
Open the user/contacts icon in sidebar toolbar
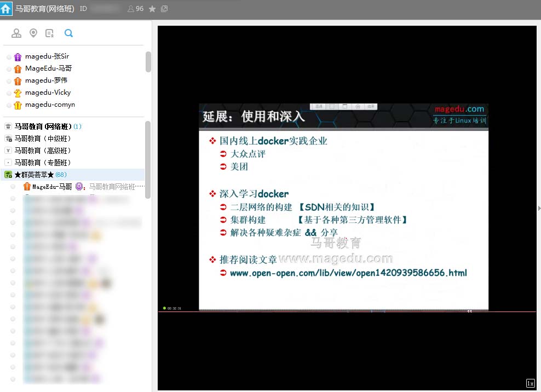point(16,33)
